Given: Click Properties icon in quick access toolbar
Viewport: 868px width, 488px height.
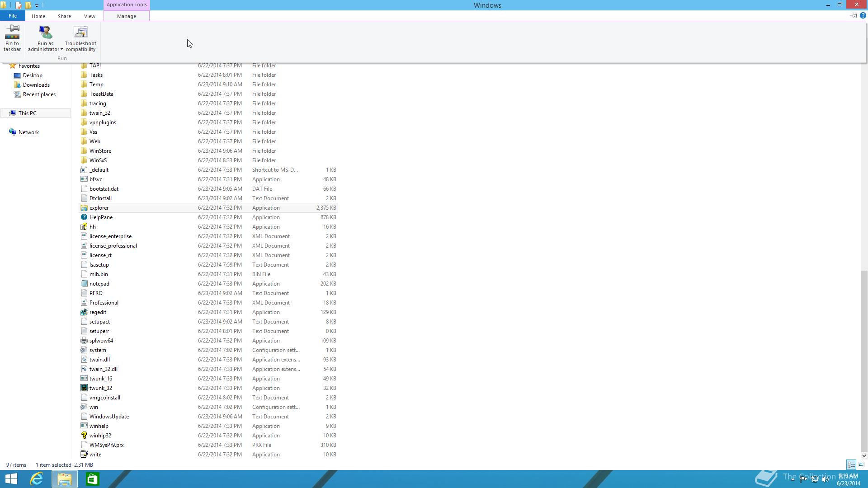Looking at the screenshot, I should tap(18, 5).
